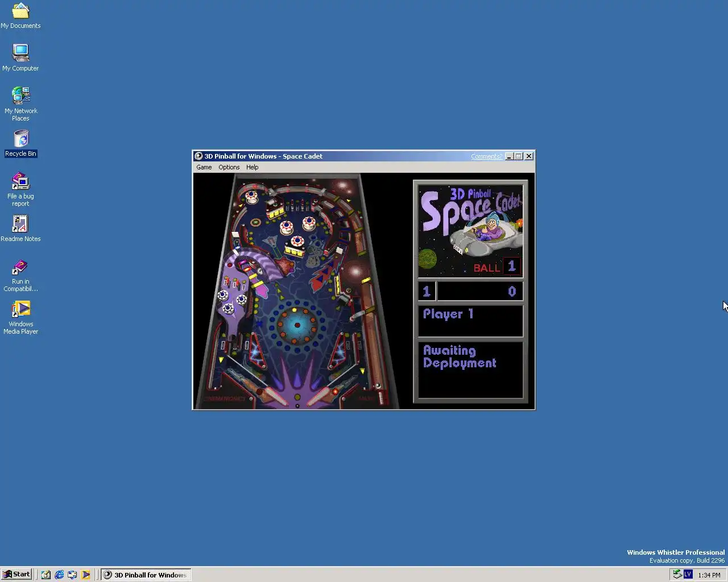This screenshot has height=582, width=728.
Task: Launch Media Player from quick launch bar
Action: [x=85, y=575]
